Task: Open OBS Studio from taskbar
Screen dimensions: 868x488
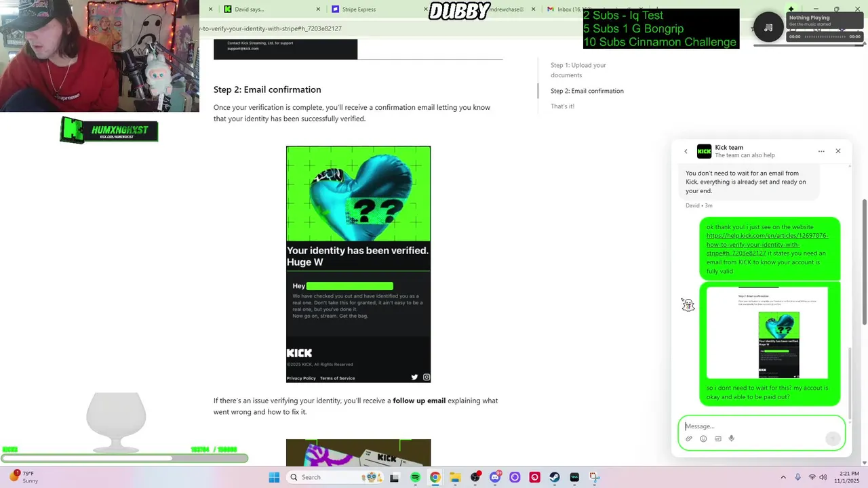Action: click(x=475, y=477)
